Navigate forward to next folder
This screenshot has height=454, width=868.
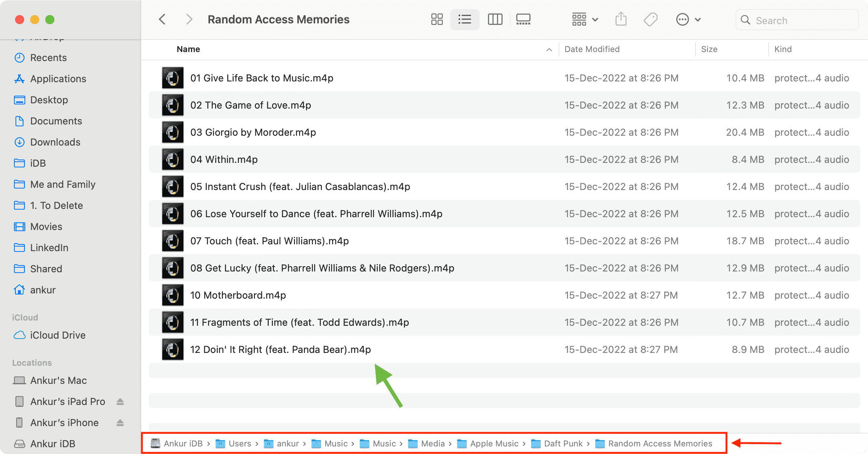point(188,19)
